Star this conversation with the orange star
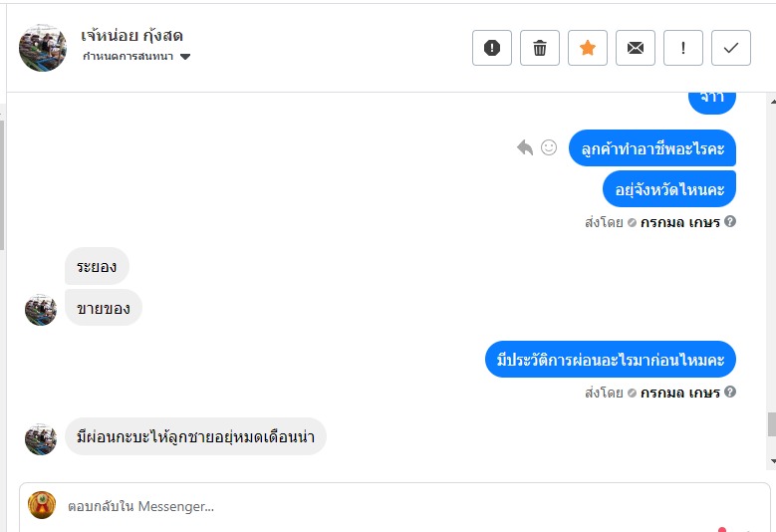This screenshot has height=532, width=776. click(588, 48)
